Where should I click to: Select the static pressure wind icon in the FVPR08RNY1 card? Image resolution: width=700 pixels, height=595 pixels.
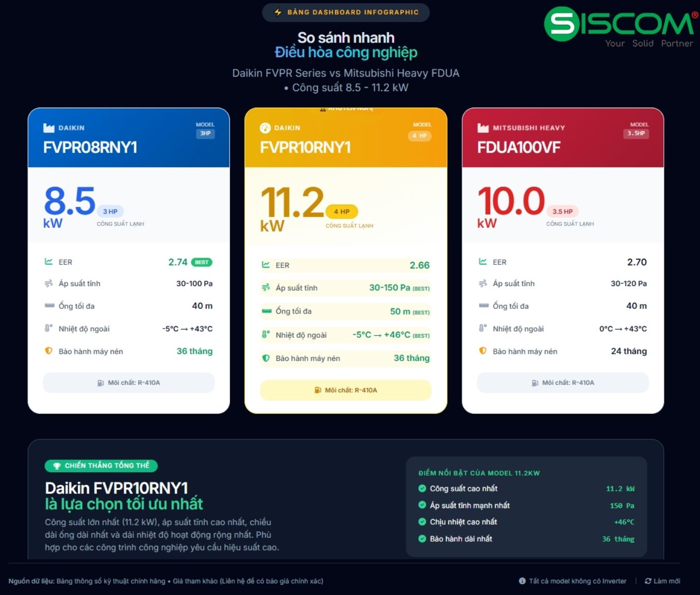click(49, 284)
